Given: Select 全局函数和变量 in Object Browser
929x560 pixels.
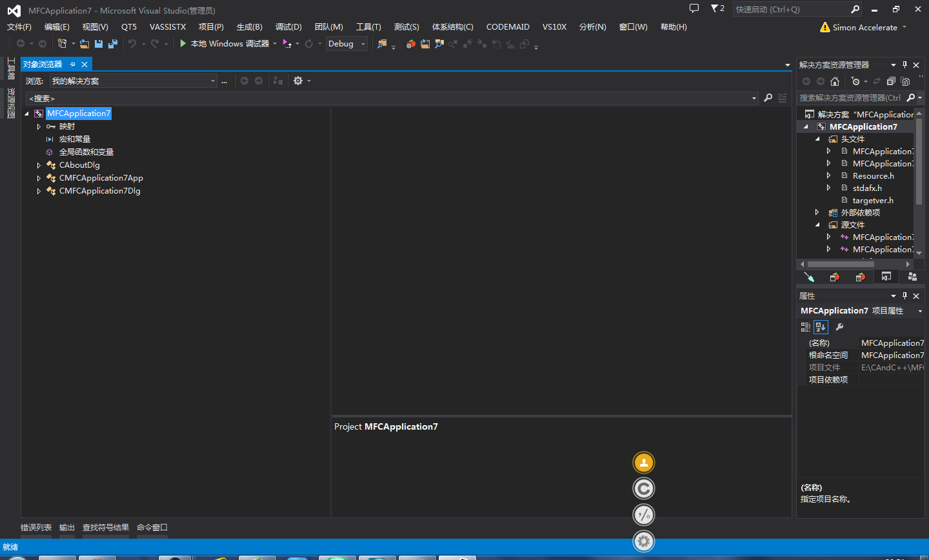Looking at the screenshot, I should tap(86, 152).
